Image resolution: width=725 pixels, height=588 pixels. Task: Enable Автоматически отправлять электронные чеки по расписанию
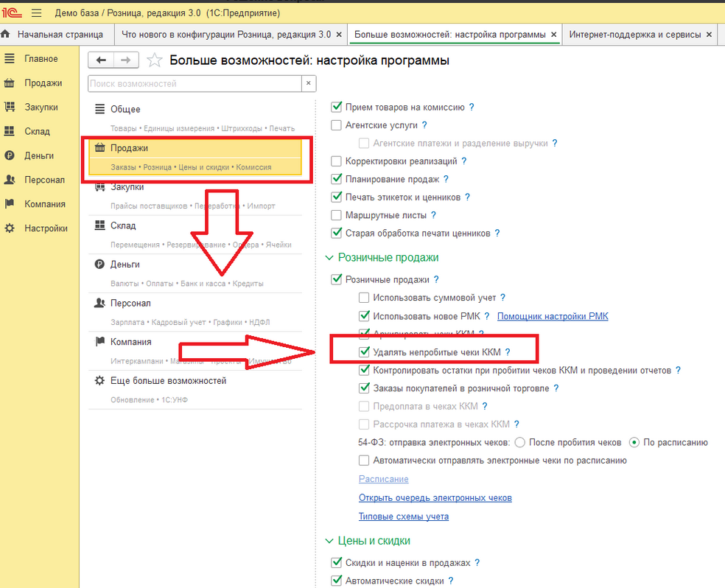tap(364, 461)
